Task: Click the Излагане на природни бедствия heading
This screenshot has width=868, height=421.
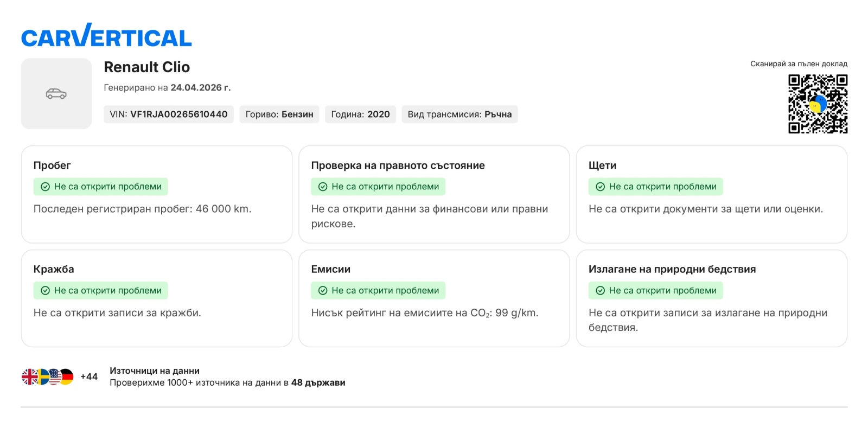Action: 672,269
